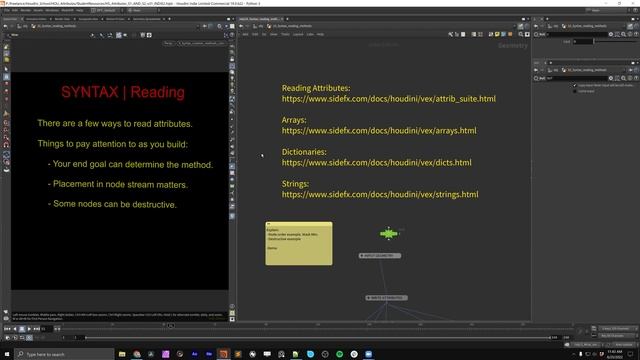The height and width of the screenshot is (360, 640).
Task: Open Reading Attributes attrib_suite.html link
Action: tap(389, 99)
